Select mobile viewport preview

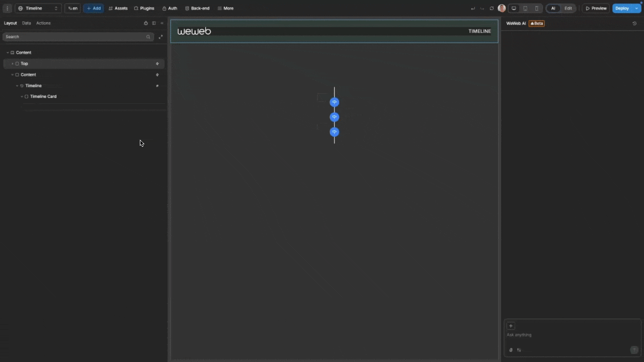537,9
